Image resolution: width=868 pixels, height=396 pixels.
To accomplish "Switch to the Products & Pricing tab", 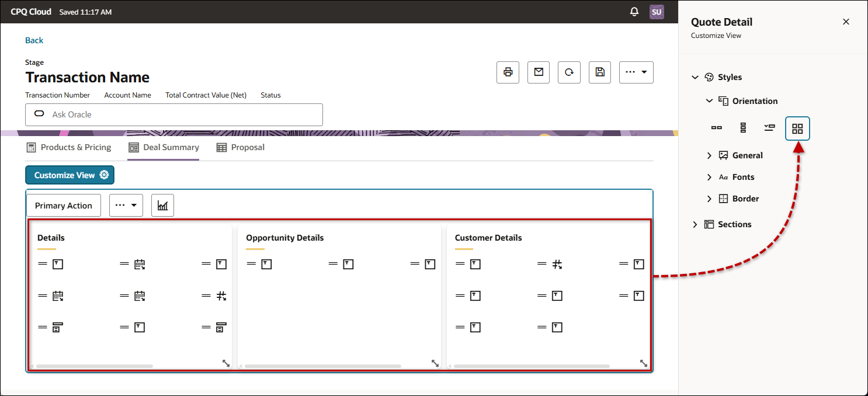I will (69, 147).
